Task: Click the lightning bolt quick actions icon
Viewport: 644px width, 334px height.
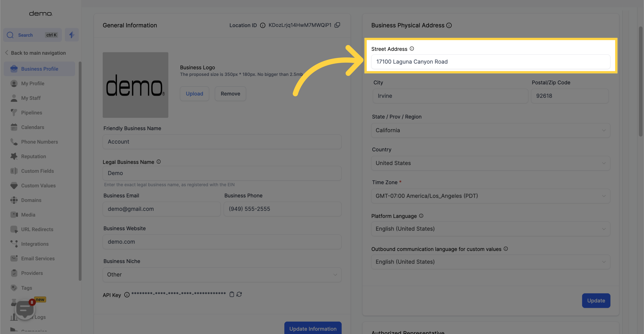Action: click(x=72, y=35)
